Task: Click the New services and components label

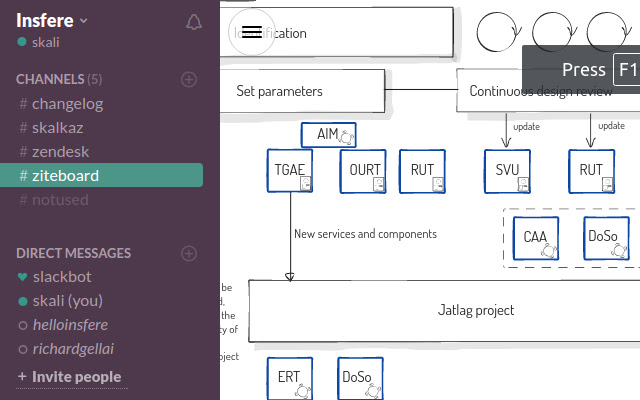Action: (x=365, y=234)
